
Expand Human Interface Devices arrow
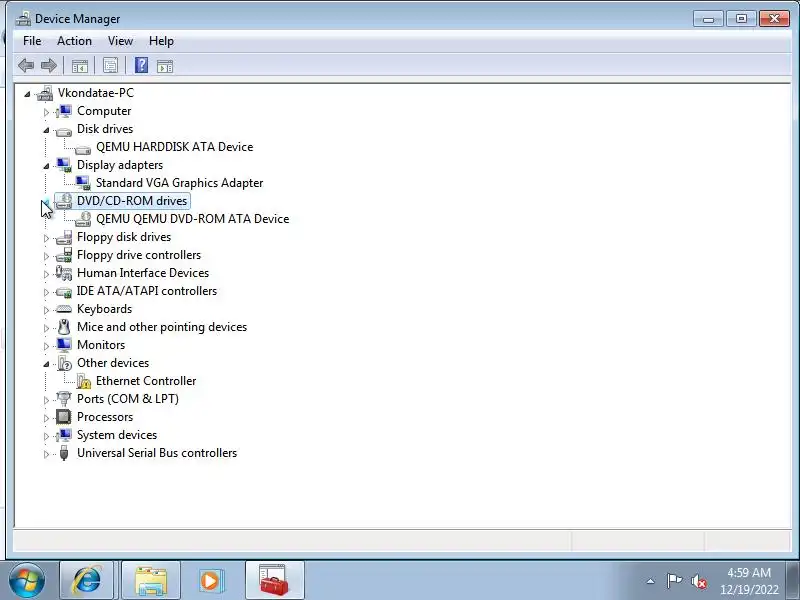click(x=46, y=274)
